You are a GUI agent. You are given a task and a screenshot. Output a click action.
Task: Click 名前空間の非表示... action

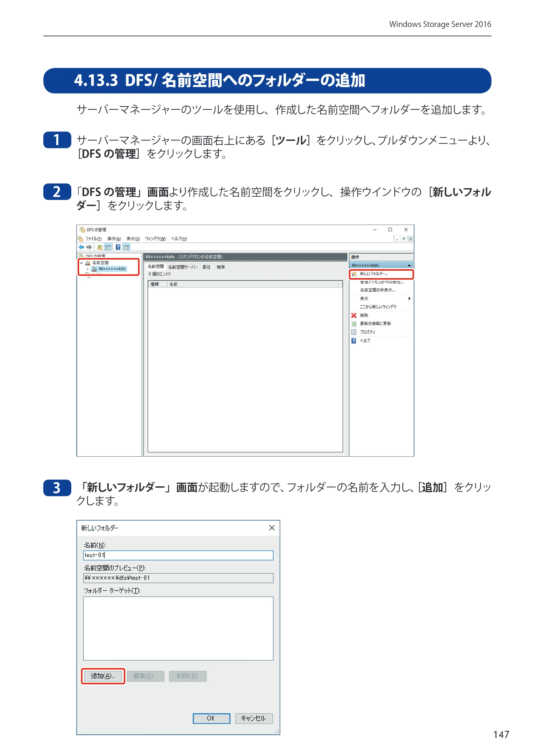(x=378, y=290)
